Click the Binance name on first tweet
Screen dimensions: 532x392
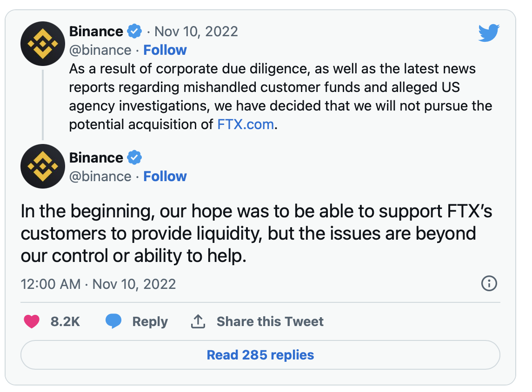(x=96, y=32)
